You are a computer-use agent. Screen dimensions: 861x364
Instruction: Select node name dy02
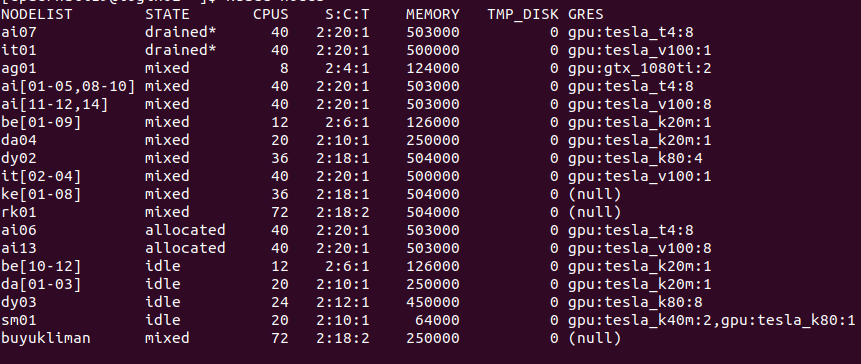coord(19,159)
